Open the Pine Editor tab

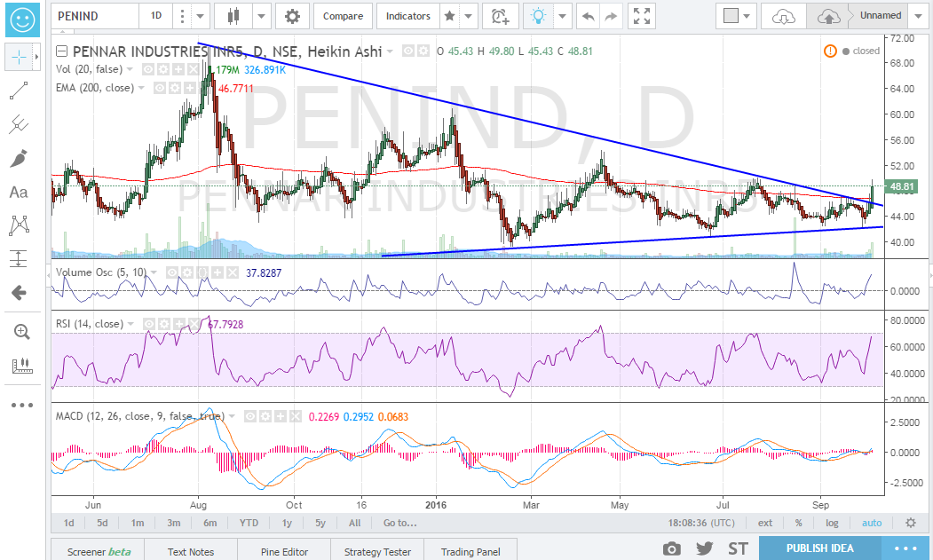point(284,551)
